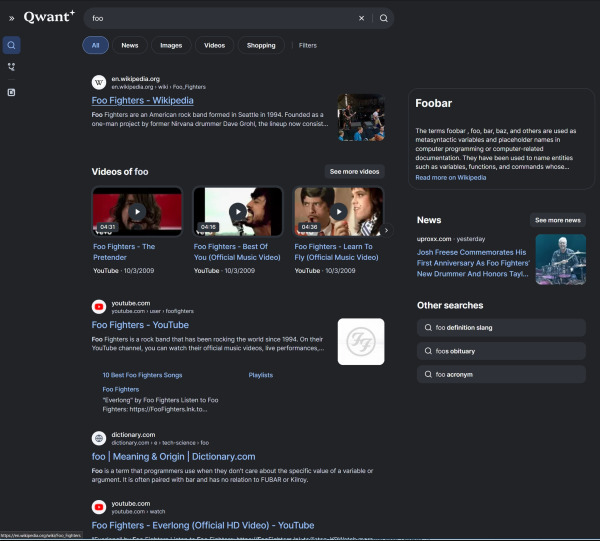Screen dimensions: 600x541
Task: Open Josh Freese Commemorates news headline
Action: coord(473,263)
